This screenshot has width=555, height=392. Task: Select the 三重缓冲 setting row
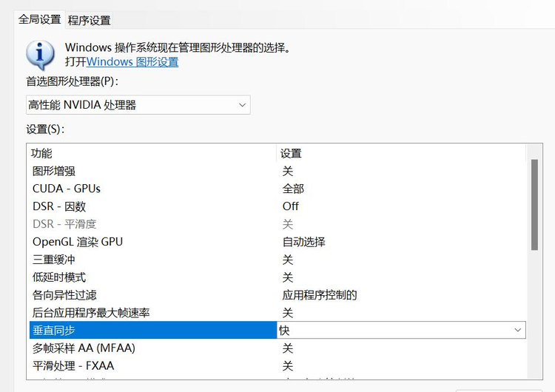[53, 260]
